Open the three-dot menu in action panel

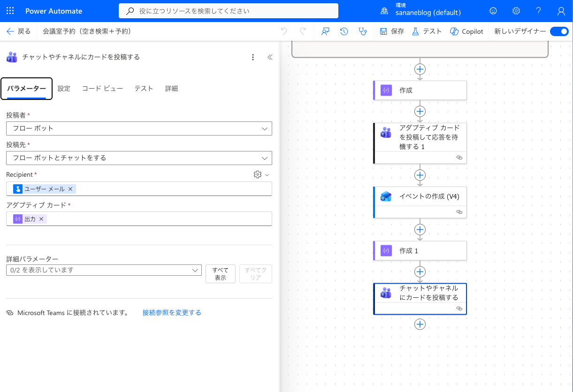point(253,57)
